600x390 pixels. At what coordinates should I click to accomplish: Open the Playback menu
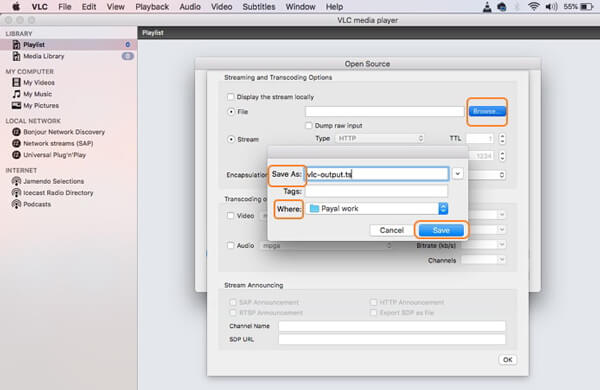152,7
